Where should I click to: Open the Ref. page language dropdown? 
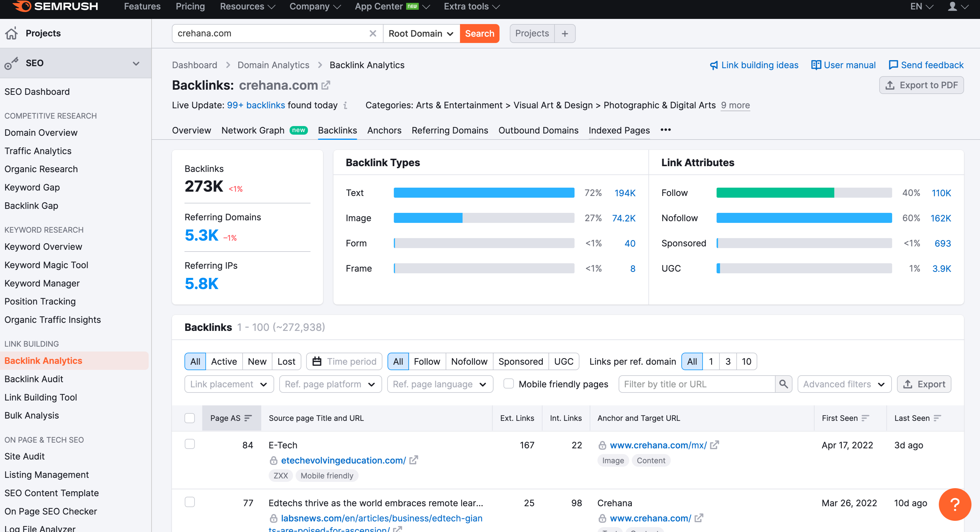(440, 384)
